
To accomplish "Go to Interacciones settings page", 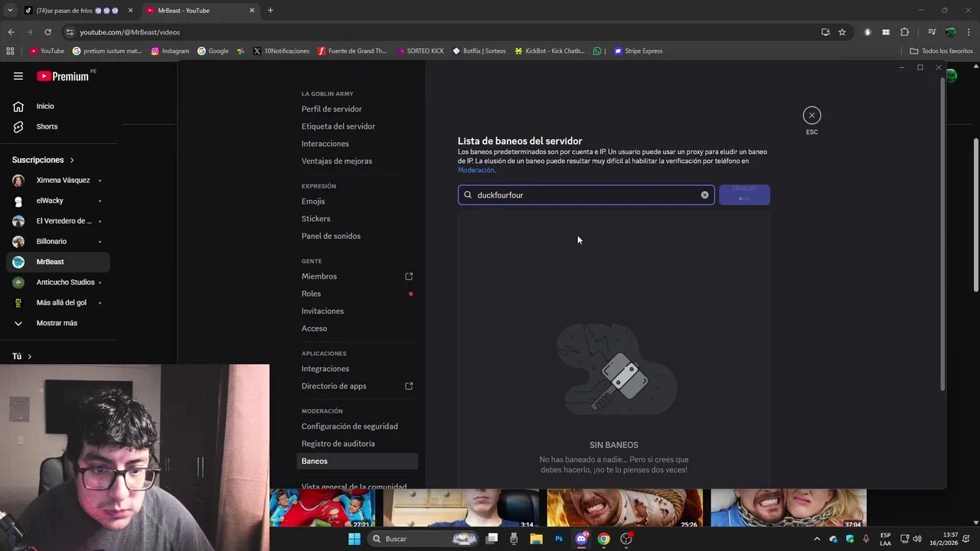I will click(325, 144).
